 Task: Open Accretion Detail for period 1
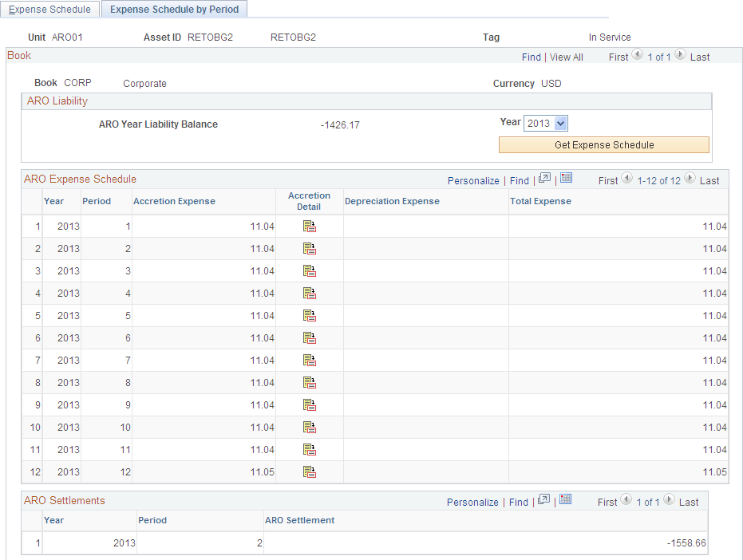point(310,226)
